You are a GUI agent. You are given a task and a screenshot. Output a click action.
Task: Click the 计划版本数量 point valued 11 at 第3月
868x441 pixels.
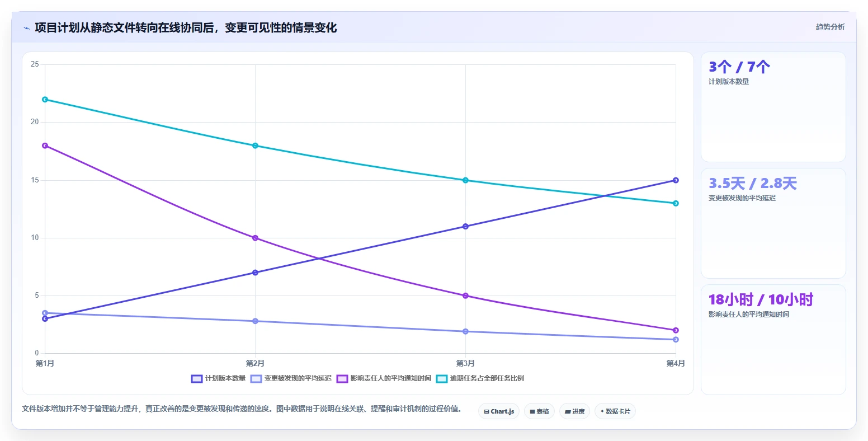pyautogui.click(x=465, y=226)
